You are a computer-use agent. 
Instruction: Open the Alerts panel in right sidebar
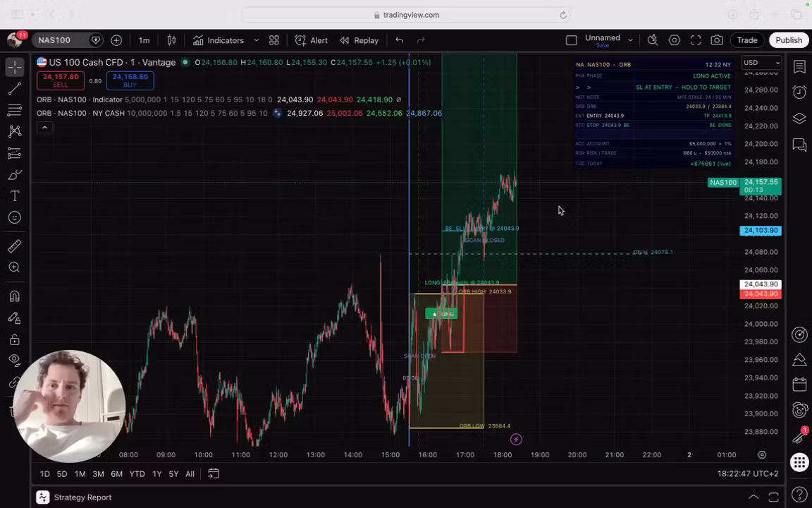click(799, 92)
